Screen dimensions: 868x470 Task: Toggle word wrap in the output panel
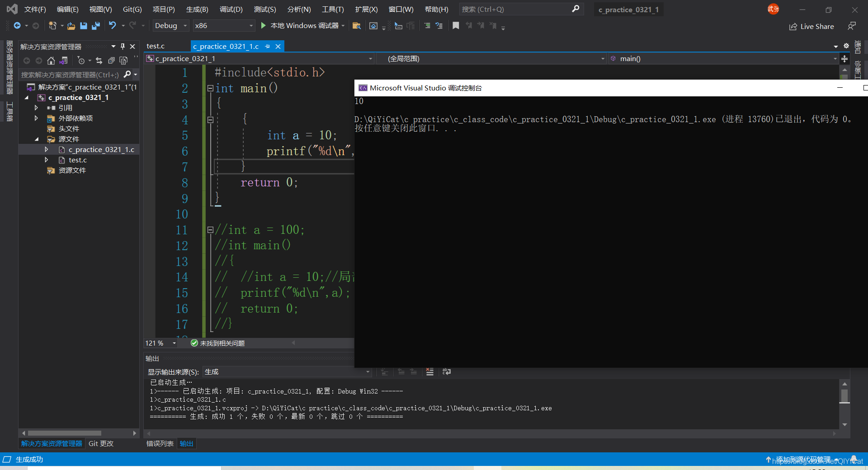447,372
